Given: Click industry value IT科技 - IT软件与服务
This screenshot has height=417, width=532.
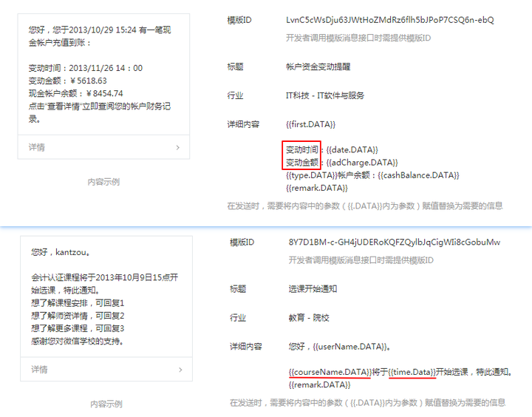Looking at the screenshot, I should 325,95.
